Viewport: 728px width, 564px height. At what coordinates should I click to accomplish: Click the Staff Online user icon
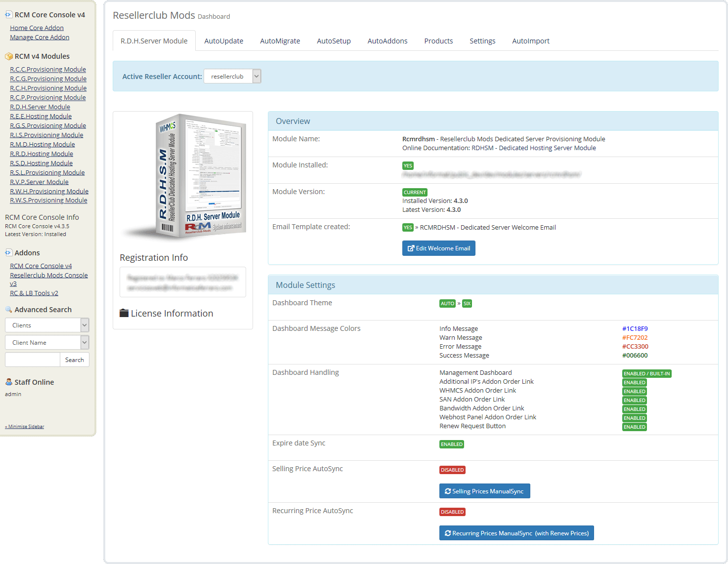pyautogui.click(x=8, y=382)
